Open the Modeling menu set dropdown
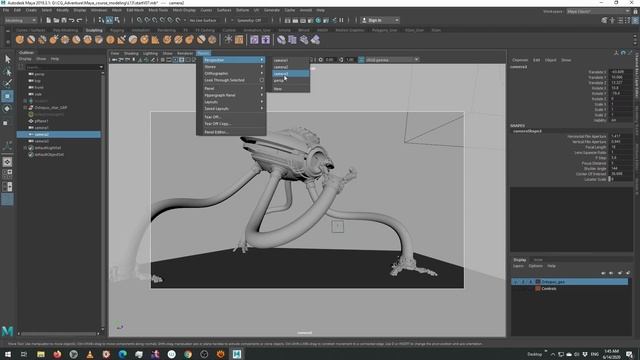640x360 pixels. pyautogui.click(x=20, y=20)
